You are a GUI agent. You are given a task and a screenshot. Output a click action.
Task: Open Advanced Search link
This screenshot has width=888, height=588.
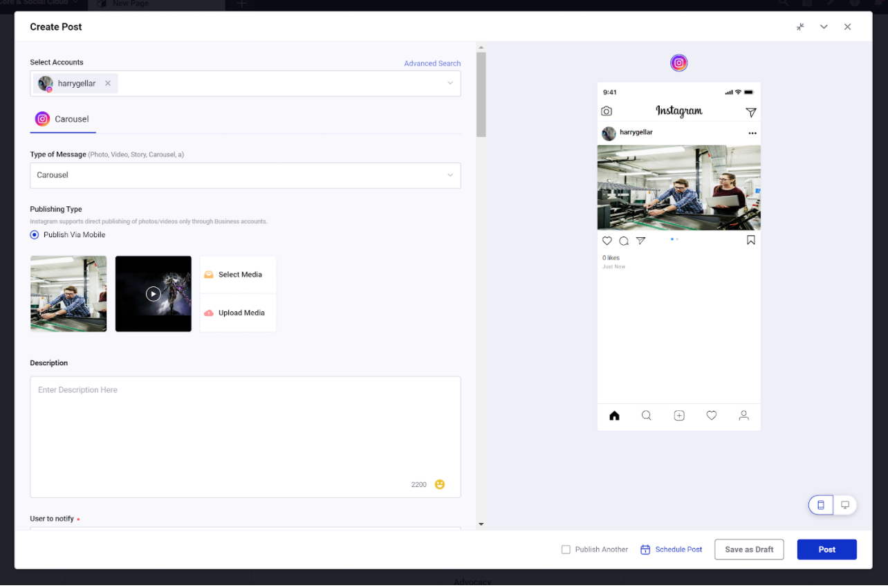click(x=432, y=64)
